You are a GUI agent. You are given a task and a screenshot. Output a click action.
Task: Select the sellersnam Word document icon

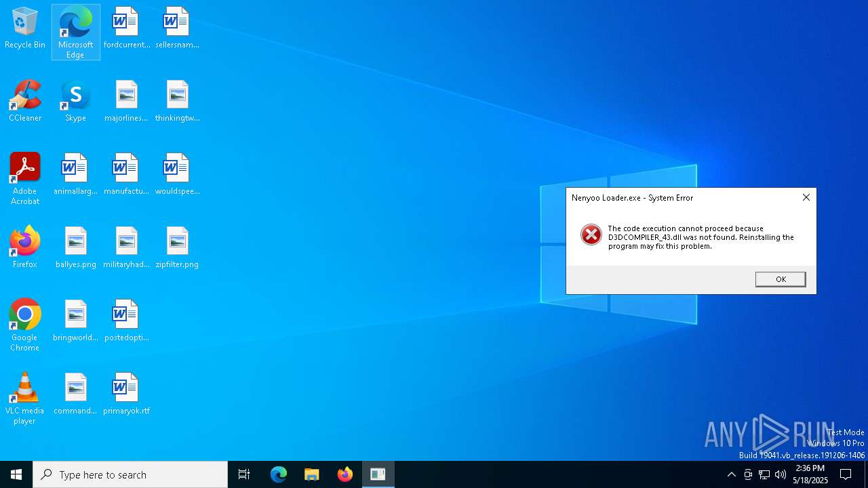tap(177, 28)
